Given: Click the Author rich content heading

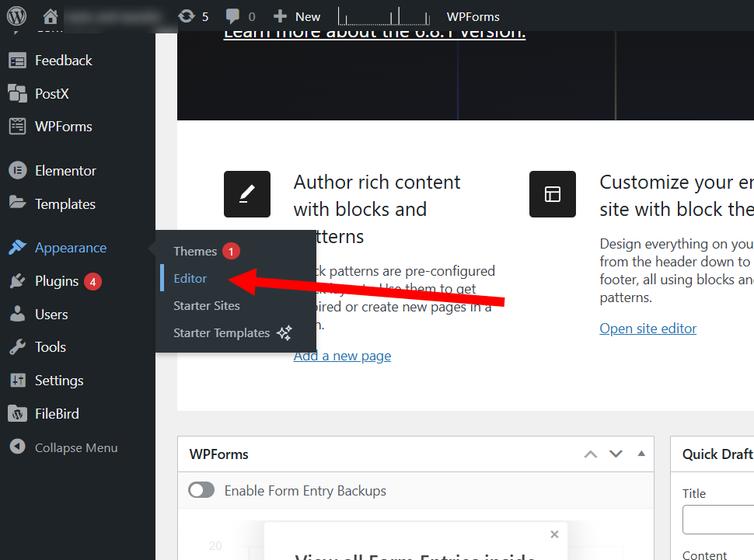Looking at the screenshot, I should click(377, 209).
